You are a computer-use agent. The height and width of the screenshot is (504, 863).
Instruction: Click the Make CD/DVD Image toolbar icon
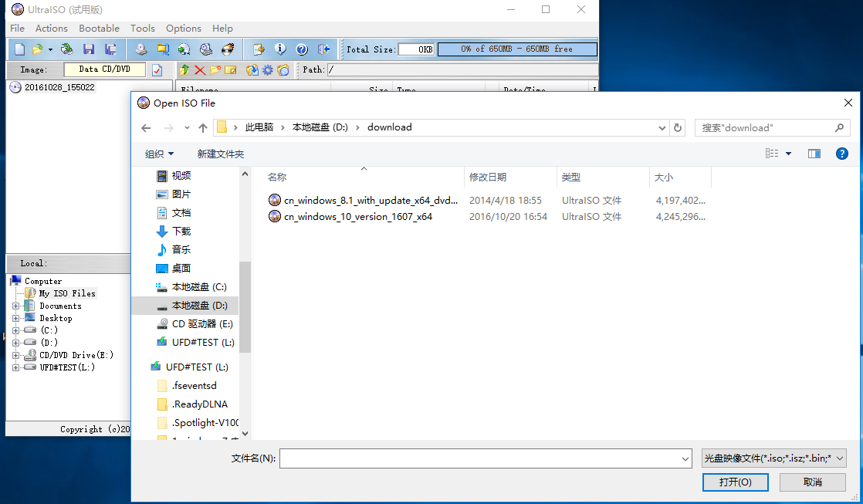[x=141, y=49]
